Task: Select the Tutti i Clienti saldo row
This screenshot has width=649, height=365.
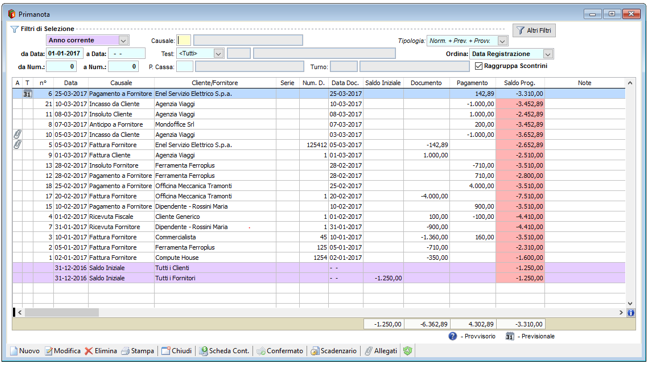Action: coord(319,268)
